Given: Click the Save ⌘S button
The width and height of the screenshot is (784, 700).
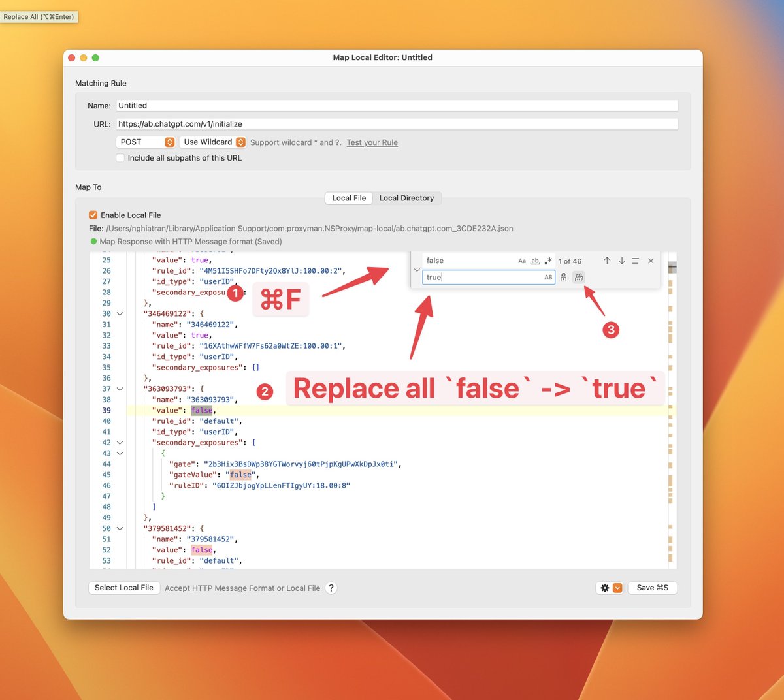Looking at the screenshot, I should point(652,588).
